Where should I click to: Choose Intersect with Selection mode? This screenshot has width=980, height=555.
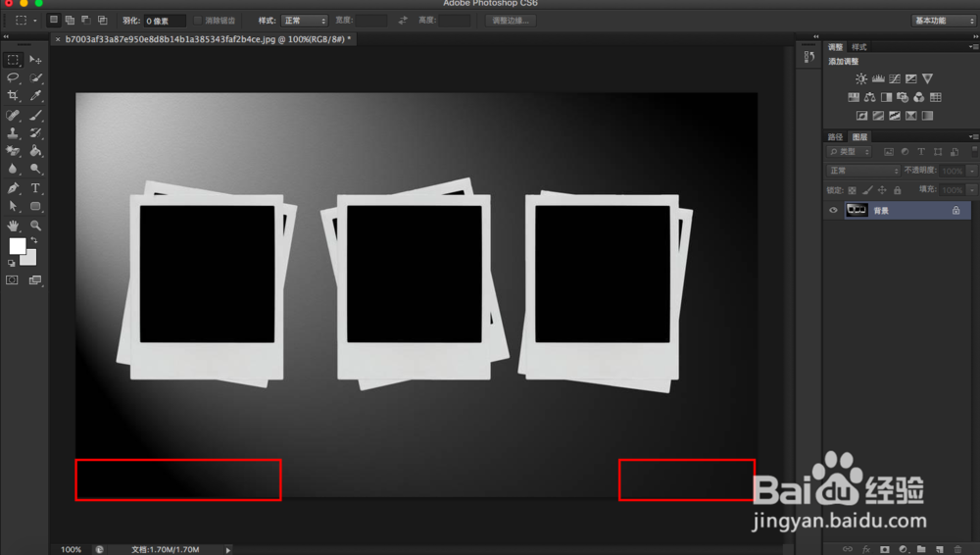click(x=103, y=20)
